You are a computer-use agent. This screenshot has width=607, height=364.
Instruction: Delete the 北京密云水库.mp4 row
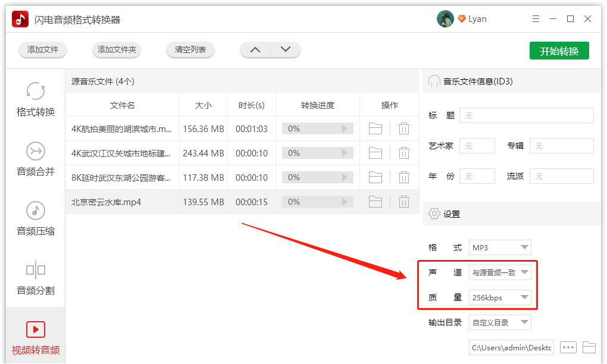coord(403,202)
